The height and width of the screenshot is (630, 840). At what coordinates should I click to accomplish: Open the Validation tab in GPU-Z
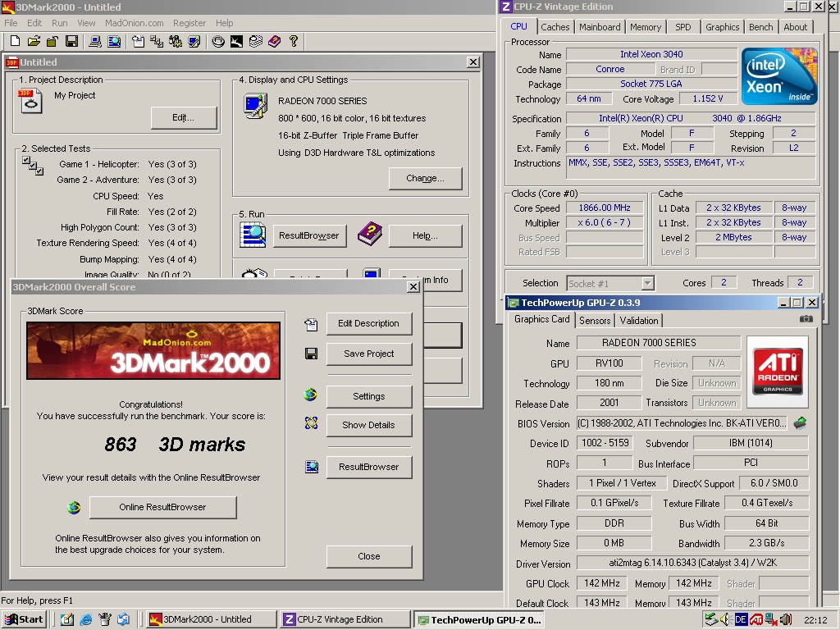click(x=638, y=321)
